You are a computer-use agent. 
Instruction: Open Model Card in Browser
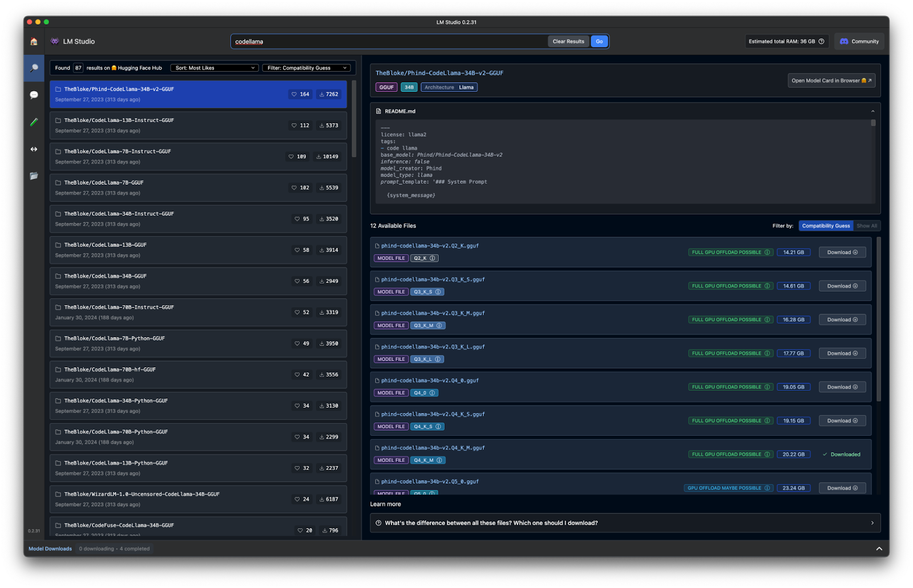coord(831,80)
